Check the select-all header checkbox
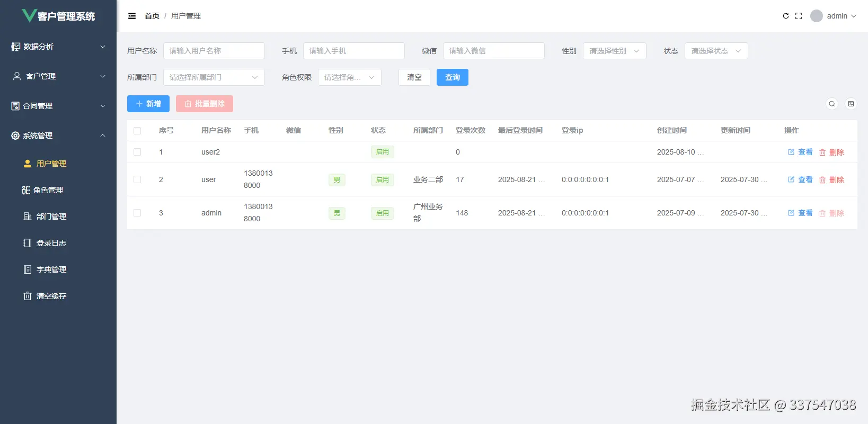 point(137,131)
